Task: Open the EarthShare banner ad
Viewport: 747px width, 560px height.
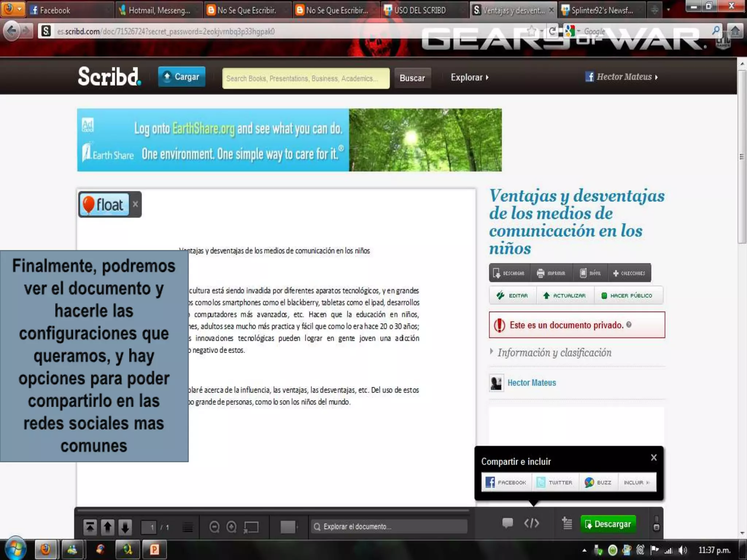Action: coord(289,140)
